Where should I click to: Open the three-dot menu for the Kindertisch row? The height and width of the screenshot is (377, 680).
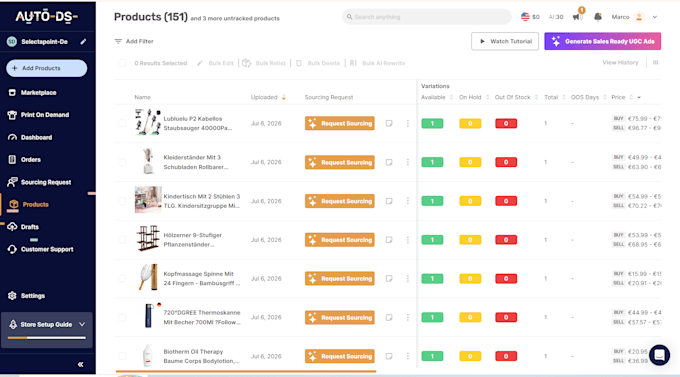tap(408, 201)
